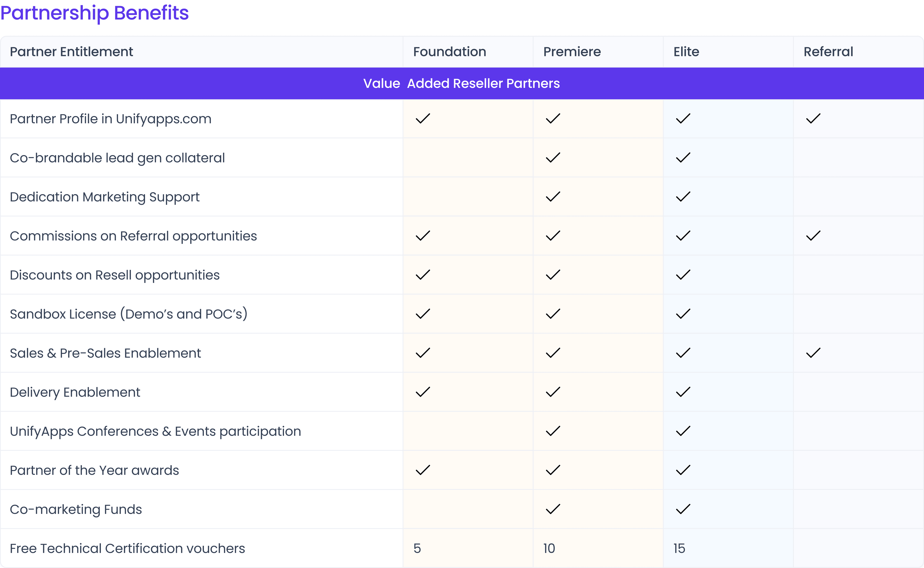Screen dimensions: 924x568
Task: Click Foundation checkmark for Discounts on Resell opportunities
Action: [423, 275]
